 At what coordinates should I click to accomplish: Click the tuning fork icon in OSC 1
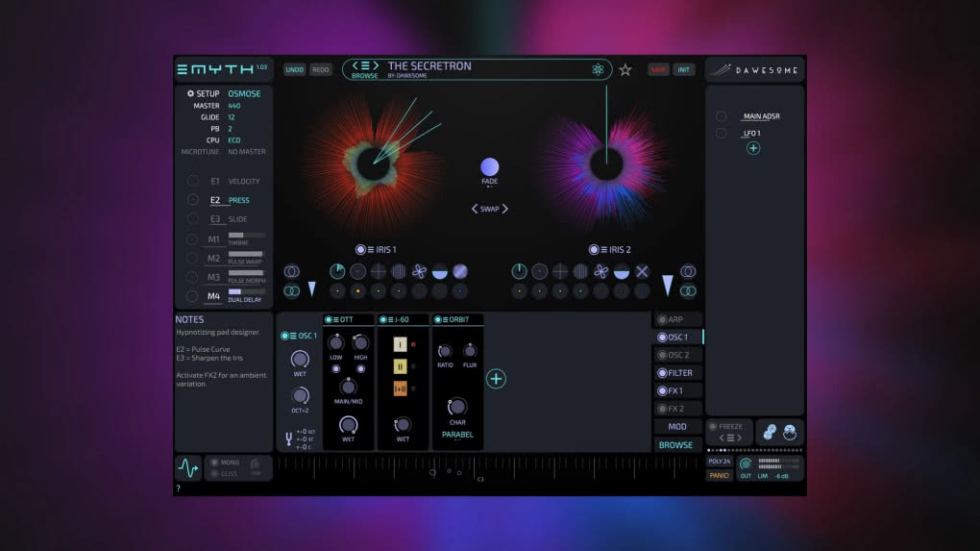(x=289, y=439)
